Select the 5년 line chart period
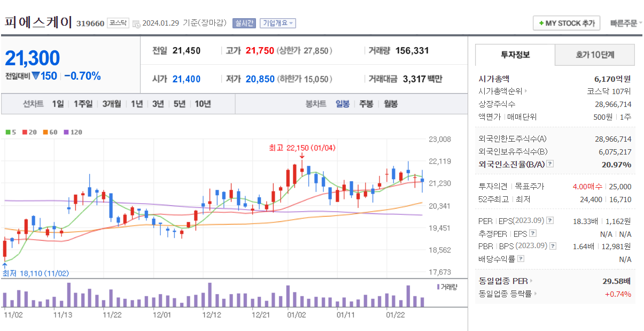 click(x=179, y=104)
